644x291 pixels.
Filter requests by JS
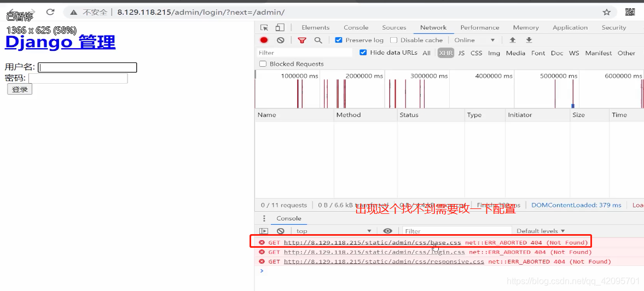tap(461, 53)
